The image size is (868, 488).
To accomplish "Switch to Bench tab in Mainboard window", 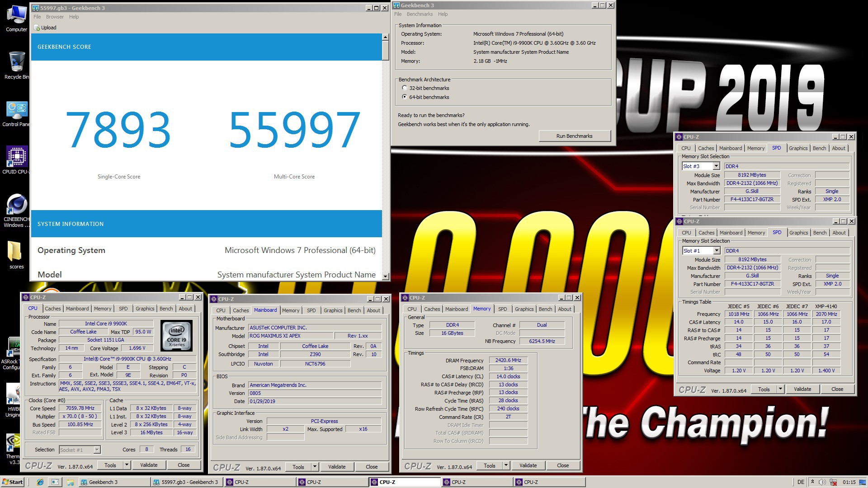I will point(354,310).
